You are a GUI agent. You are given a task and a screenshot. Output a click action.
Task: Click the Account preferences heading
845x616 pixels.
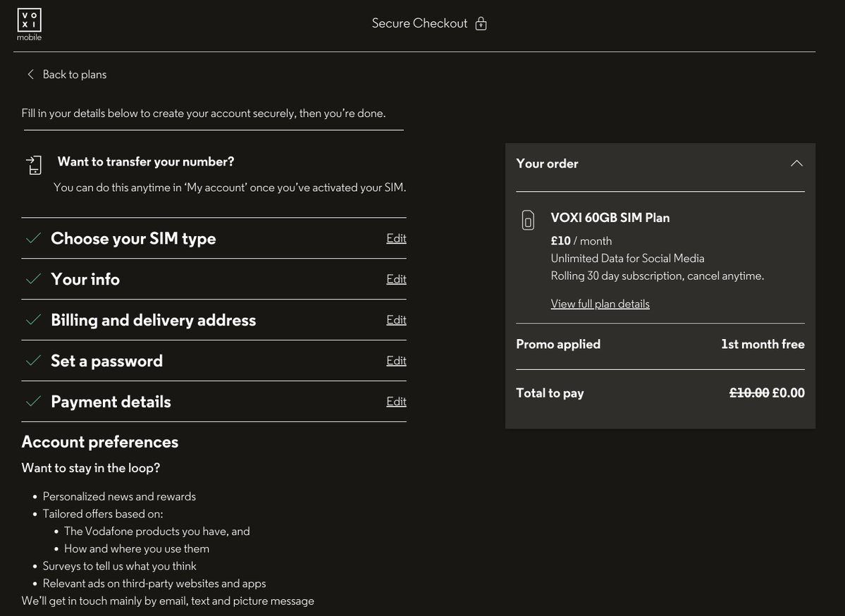pos(99,442)
